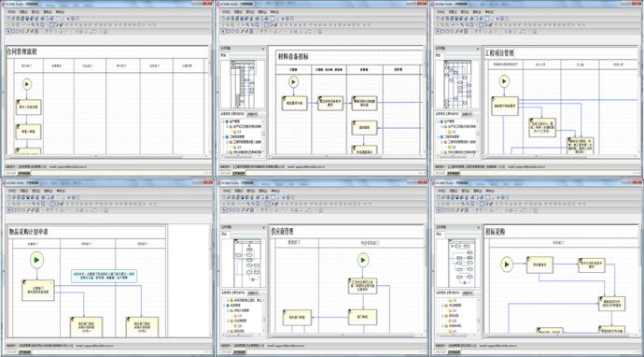Click the 材料设备招标 diagram title
Screen dimensions: 644x357
tap(293, 57)
